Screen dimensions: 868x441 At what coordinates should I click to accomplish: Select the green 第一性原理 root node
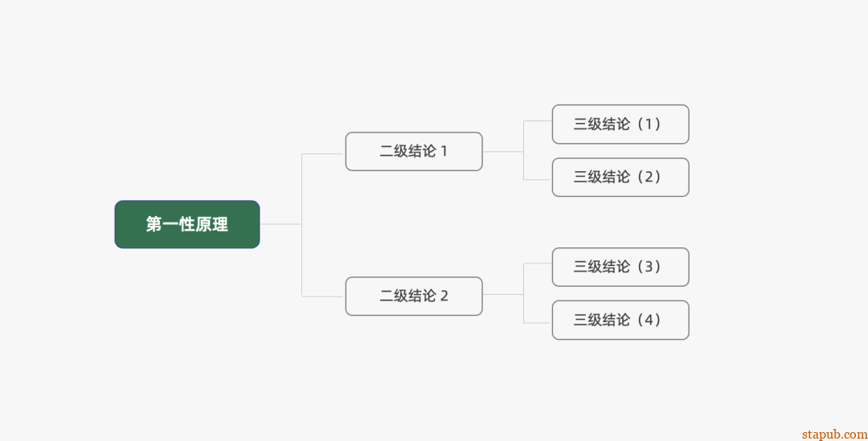coord(187,224)
